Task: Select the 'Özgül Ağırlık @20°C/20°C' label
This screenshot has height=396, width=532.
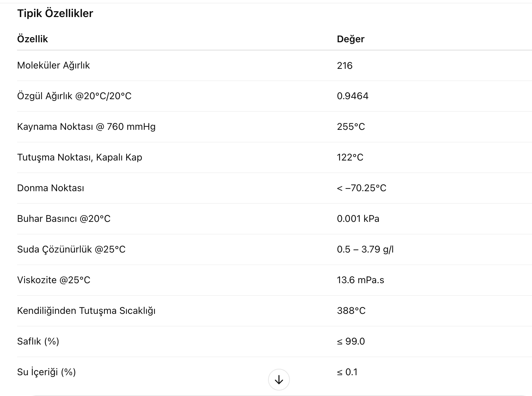Action: click(x=74, y=96)
